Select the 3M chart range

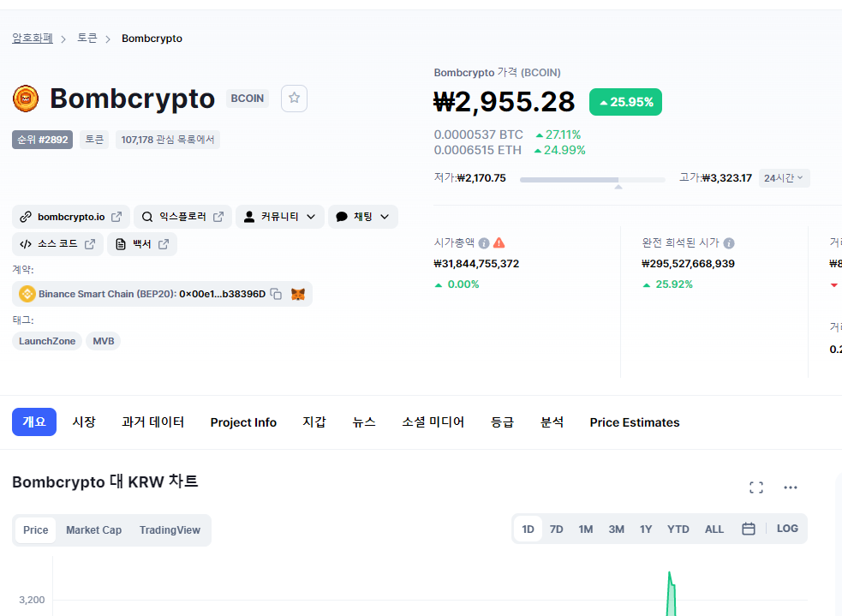(617, 529)
